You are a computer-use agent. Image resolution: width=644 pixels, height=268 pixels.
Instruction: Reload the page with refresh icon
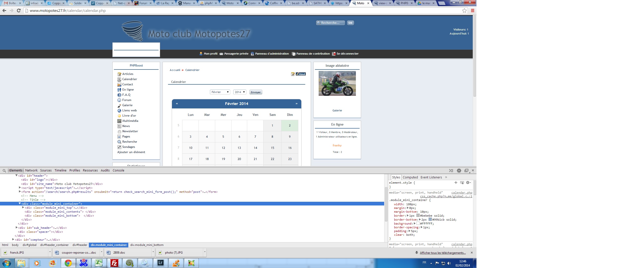coord(19,10)
